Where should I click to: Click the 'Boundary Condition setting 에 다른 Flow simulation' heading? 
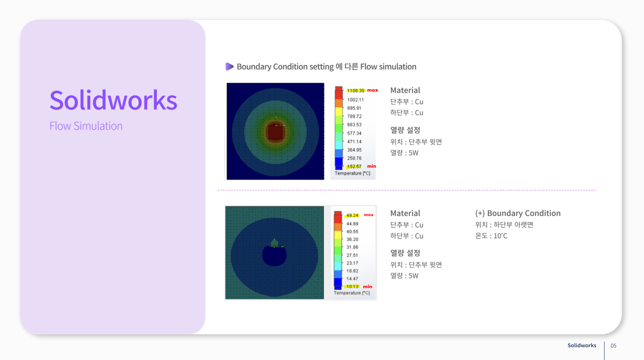(x=326, y=67)
